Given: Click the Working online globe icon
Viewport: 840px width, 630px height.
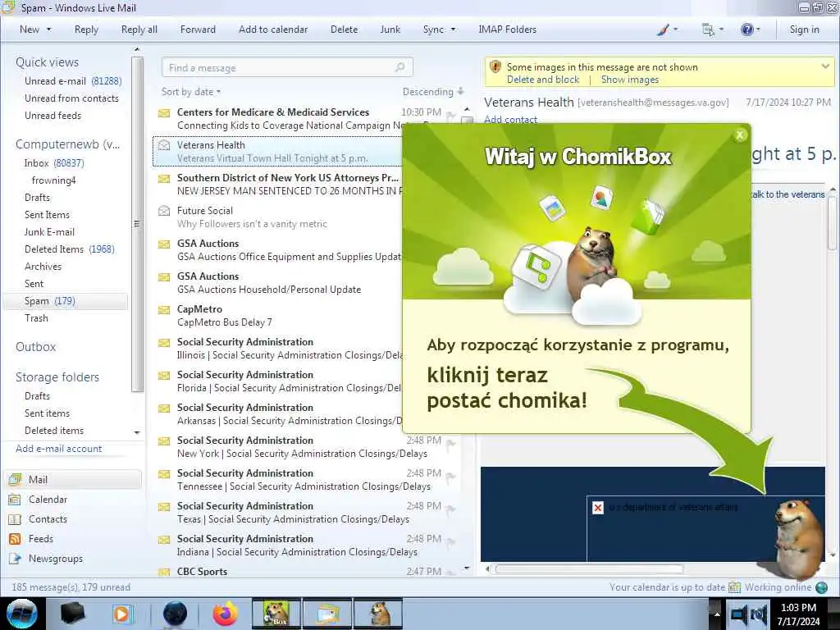Looking at the screenshot, I should point(821,587).
